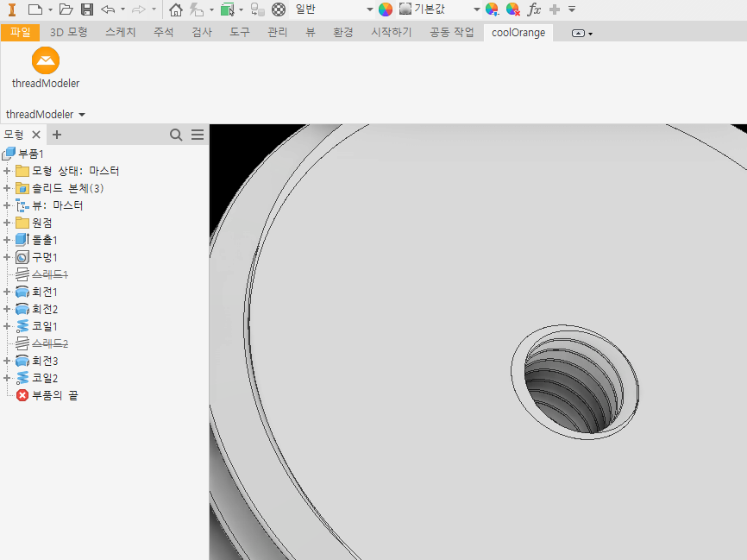Click the plus icon in quick access toolbar

click(555, 9)
